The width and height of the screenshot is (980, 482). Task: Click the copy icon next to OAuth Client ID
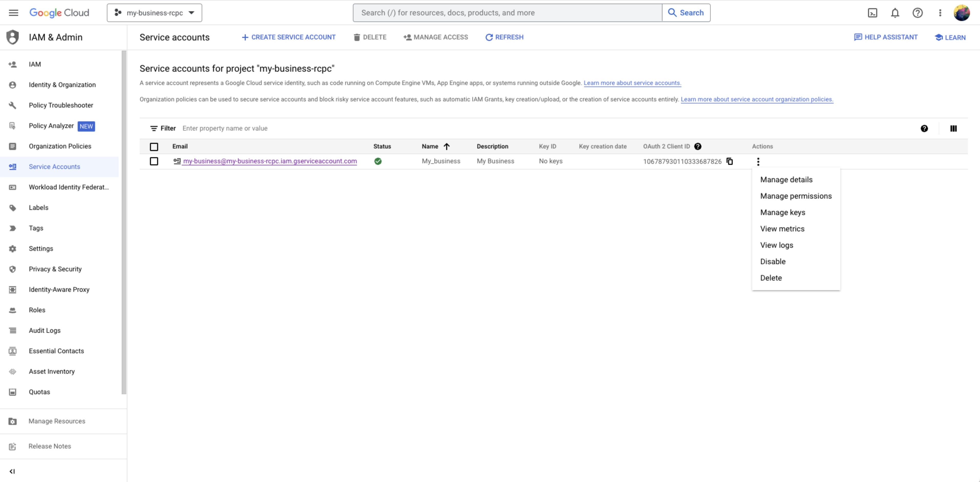[x=730, y=161]
